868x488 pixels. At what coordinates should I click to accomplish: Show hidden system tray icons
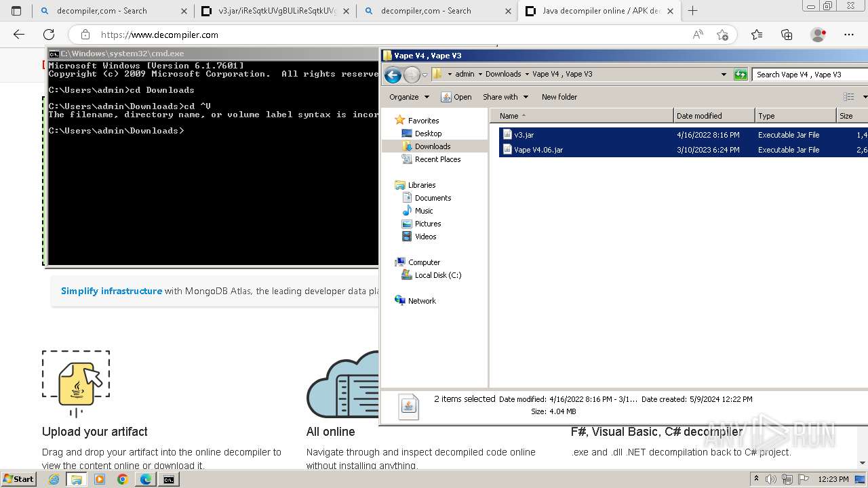click(x=757, y=479)
